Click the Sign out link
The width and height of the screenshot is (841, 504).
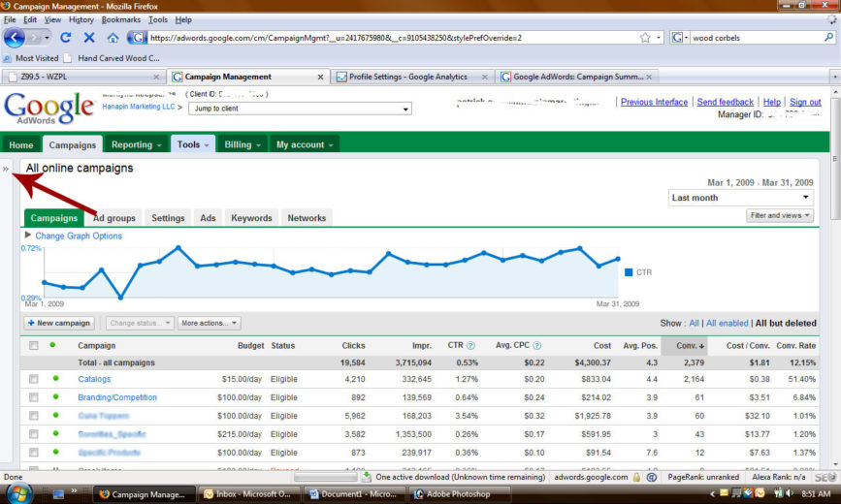[805, 102]
